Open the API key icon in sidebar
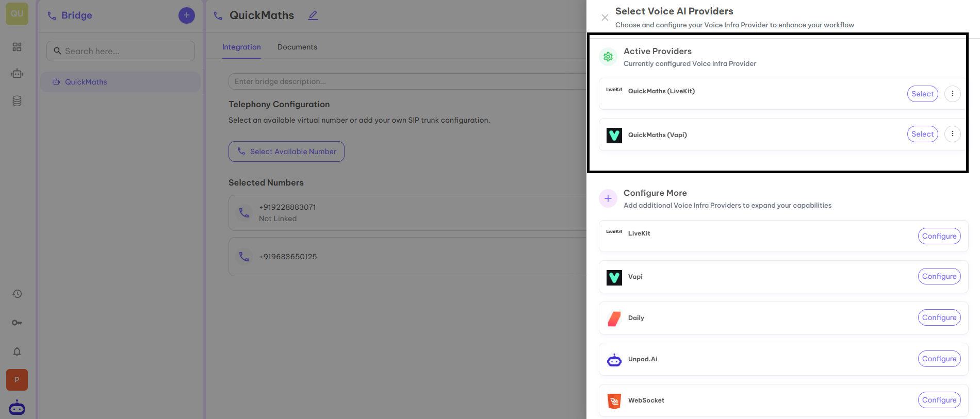The width and height of the screenshot is (980, 419). point(17,323)
